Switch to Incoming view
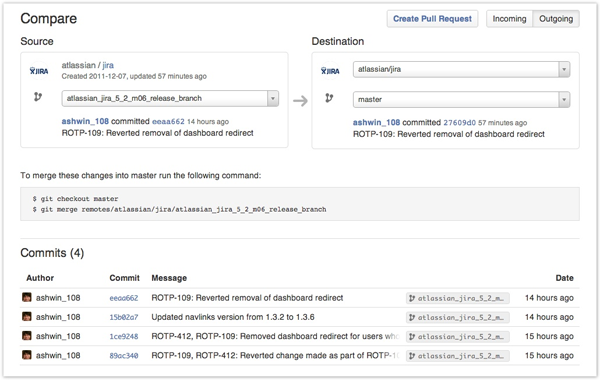 point(509,19)
